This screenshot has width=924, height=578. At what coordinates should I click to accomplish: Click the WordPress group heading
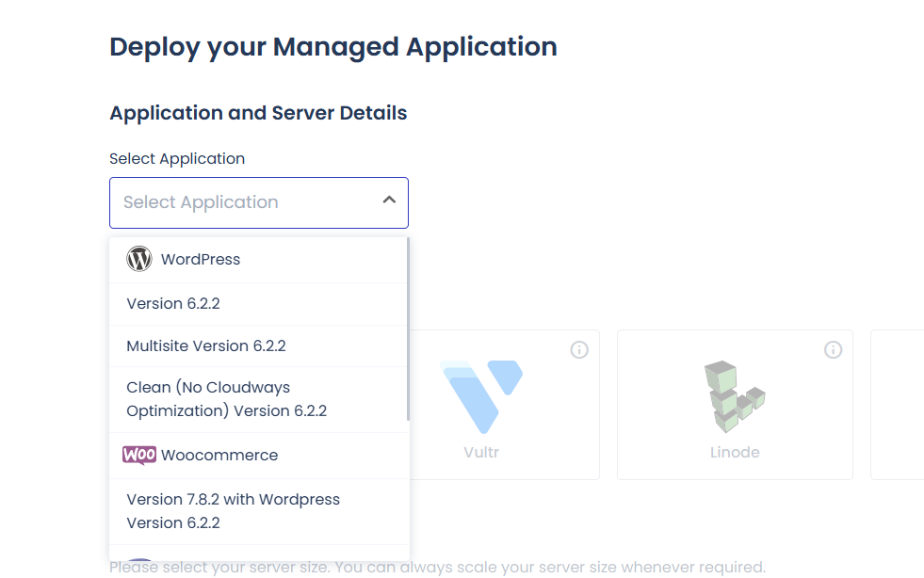click(x=259, y=260)
